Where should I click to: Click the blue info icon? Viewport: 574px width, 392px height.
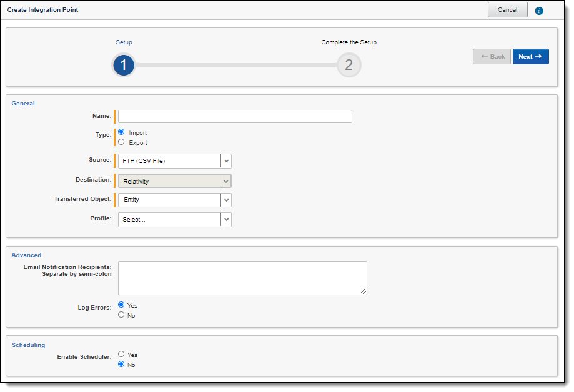[x=539, y=11]
